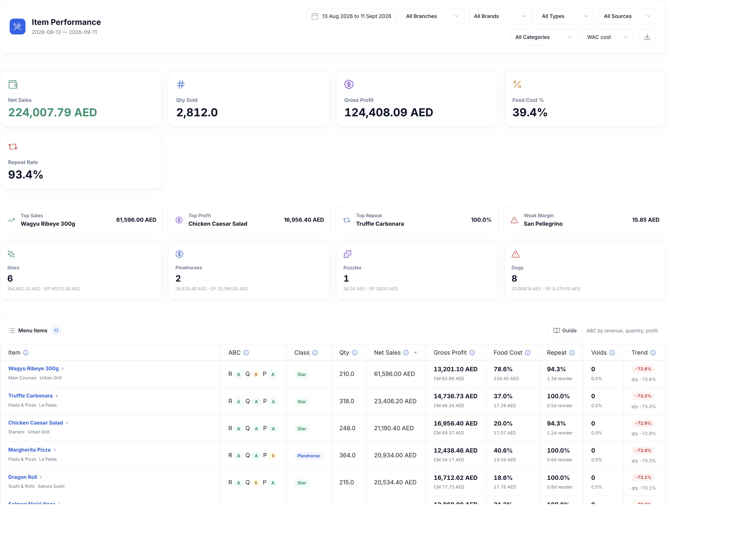
Task: Open Margherita Pizza item link
Action: 32,450
